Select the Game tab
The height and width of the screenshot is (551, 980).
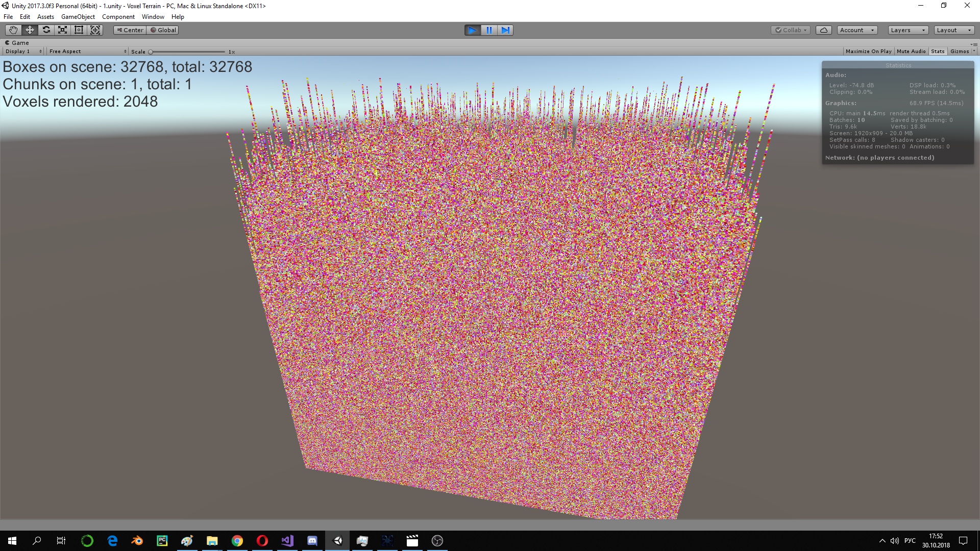click(18, 42)
